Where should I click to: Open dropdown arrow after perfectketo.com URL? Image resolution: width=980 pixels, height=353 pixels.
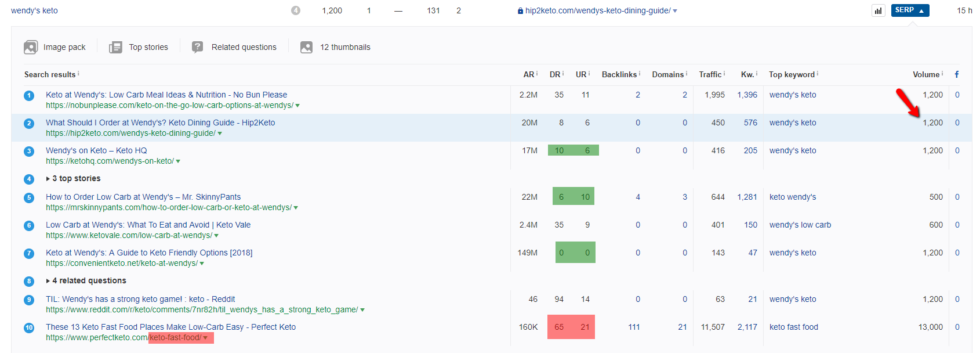(205, 338)
